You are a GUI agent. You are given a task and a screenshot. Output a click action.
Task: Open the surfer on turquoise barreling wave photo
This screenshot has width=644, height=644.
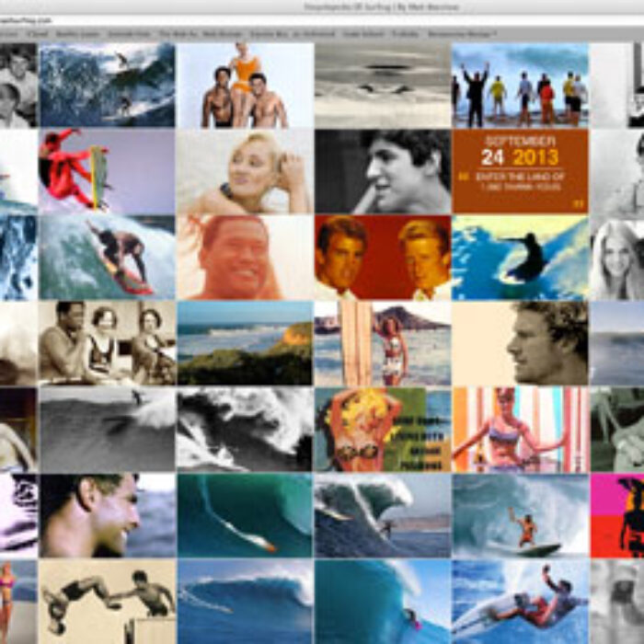point(383,602)
